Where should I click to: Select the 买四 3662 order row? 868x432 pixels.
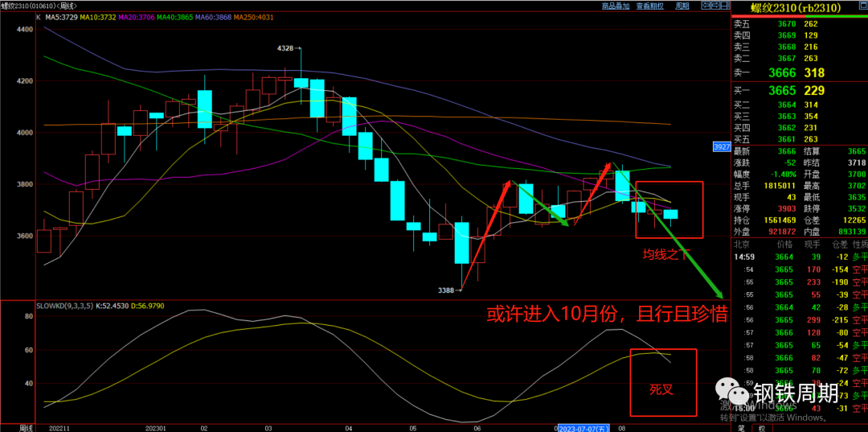coord(800,127)
